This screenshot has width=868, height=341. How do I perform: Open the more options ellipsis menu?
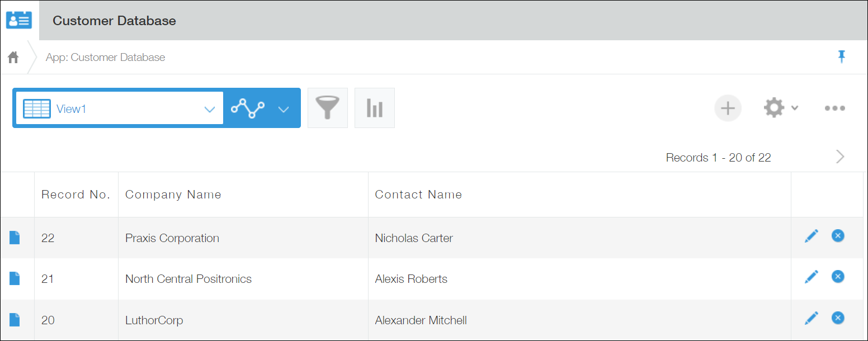tap(835, 108)
